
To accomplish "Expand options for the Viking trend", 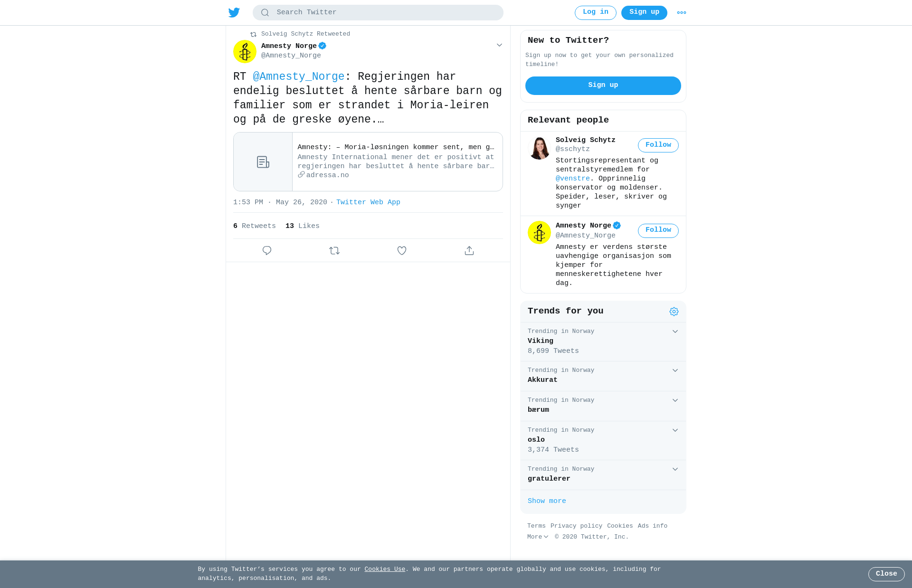I will pyautogui.click(x=675, y=332).
